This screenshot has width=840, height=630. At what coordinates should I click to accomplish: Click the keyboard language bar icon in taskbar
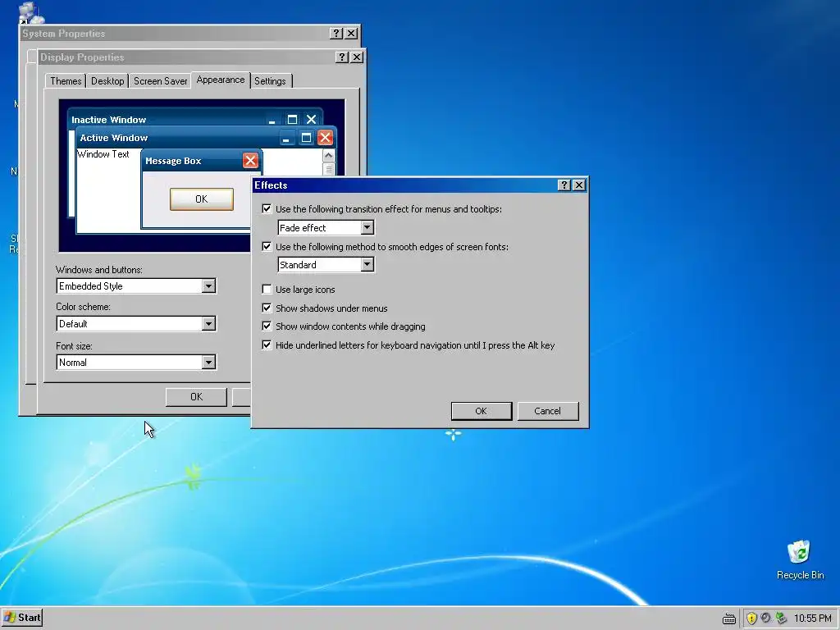coord(728,619)
